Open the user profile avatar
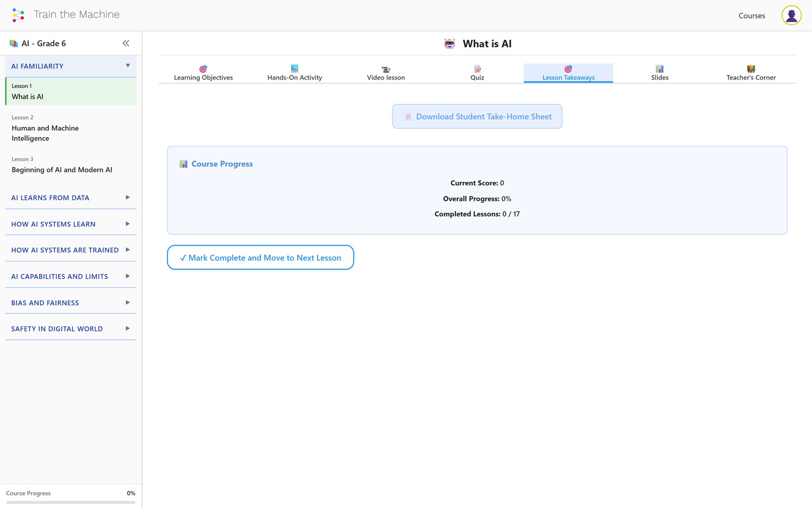This screenshot has height=508, width=812. point(791,15)
